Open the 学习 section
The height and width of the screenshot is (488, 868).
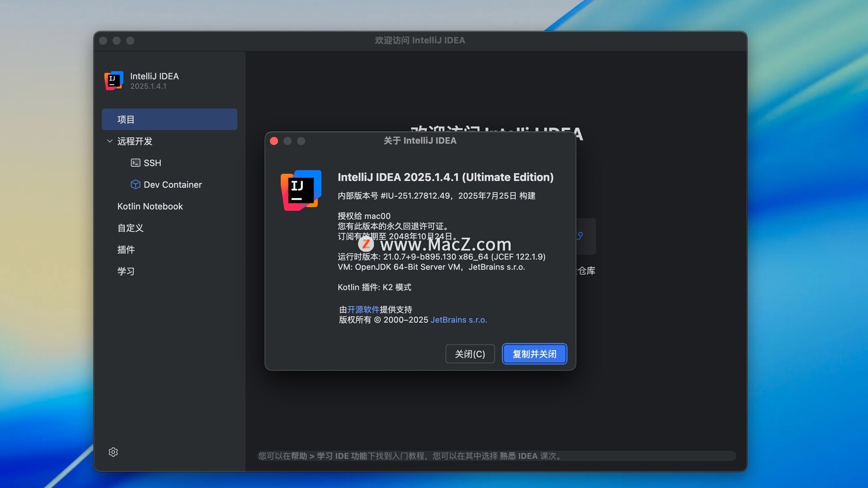tap(126, 271)
